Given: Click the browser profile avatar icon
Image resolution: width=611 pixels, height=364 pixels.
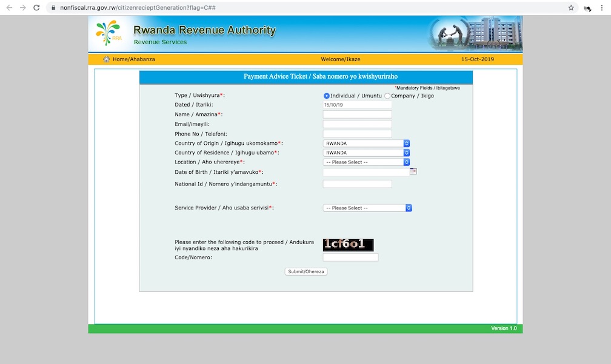Looking at the screenshot, I should pyautogui.click(x=587, y=8).
